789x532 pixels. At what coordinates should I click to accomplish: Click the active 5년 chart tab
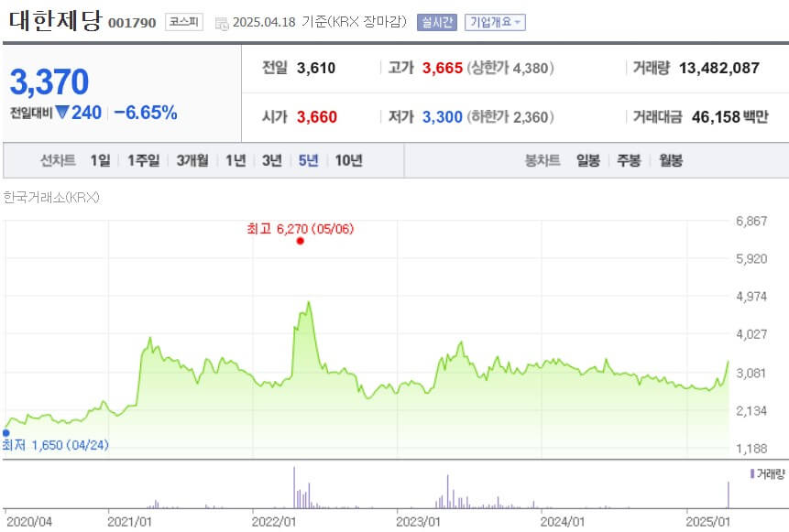(x=310, y=159)
